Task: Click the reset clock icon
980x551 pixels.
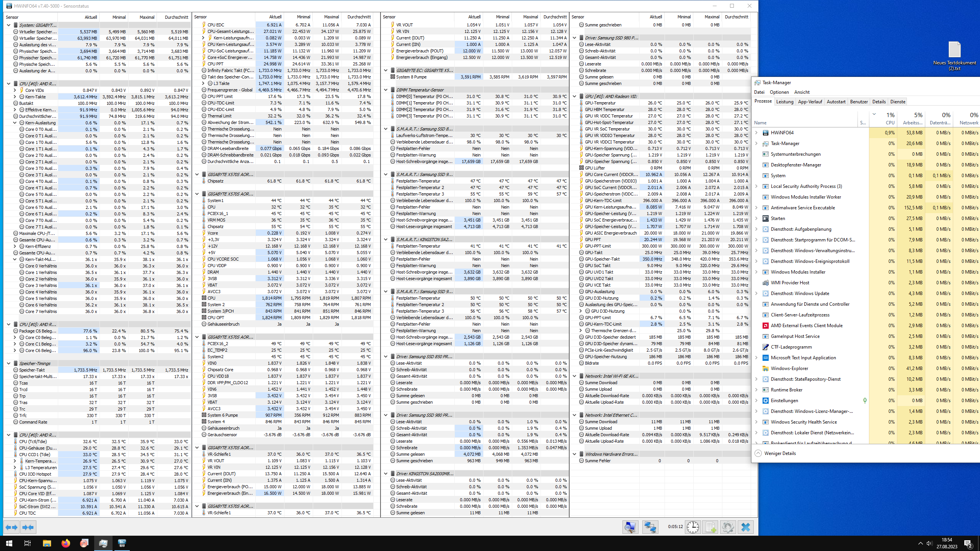Action: click(x=693, y=527)
